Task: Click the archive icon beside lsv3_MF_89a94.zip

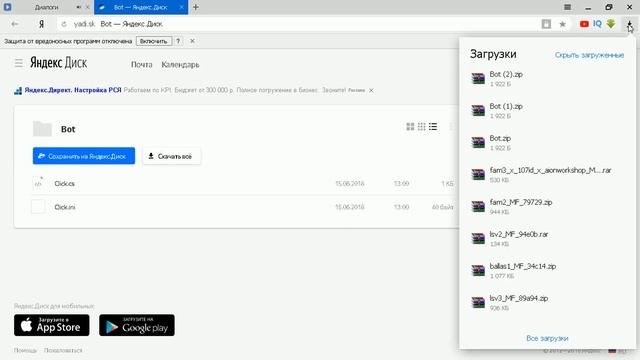Action: 478,302
